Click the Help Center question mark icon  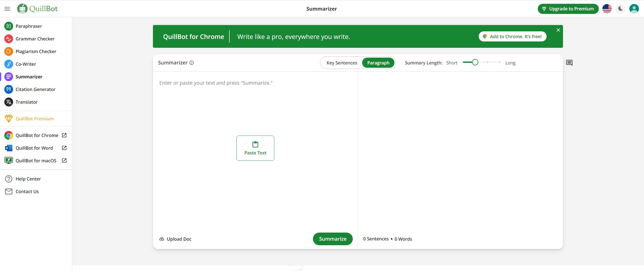[9, 179]
